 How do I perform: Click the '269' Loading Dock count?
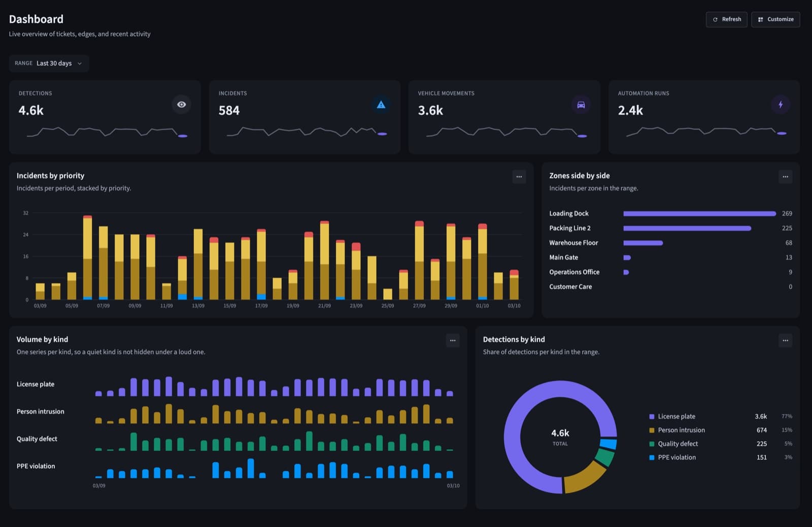[787, 214]
